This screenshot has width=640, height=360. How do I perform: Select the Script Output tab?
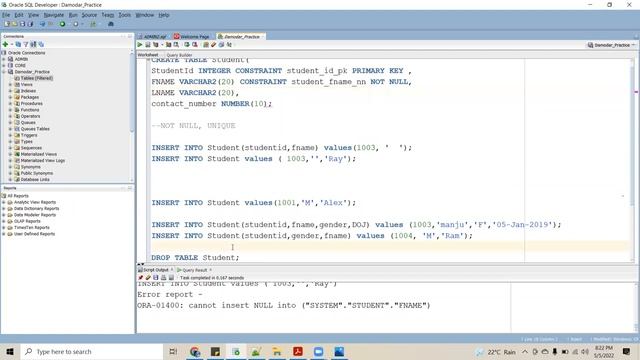point(156,270)
